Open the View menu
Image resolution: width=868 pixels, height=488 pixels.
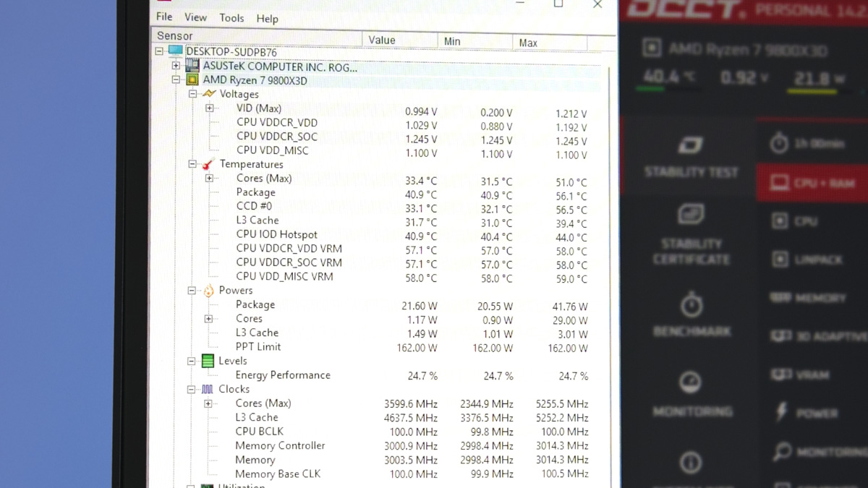click(195, 17)
